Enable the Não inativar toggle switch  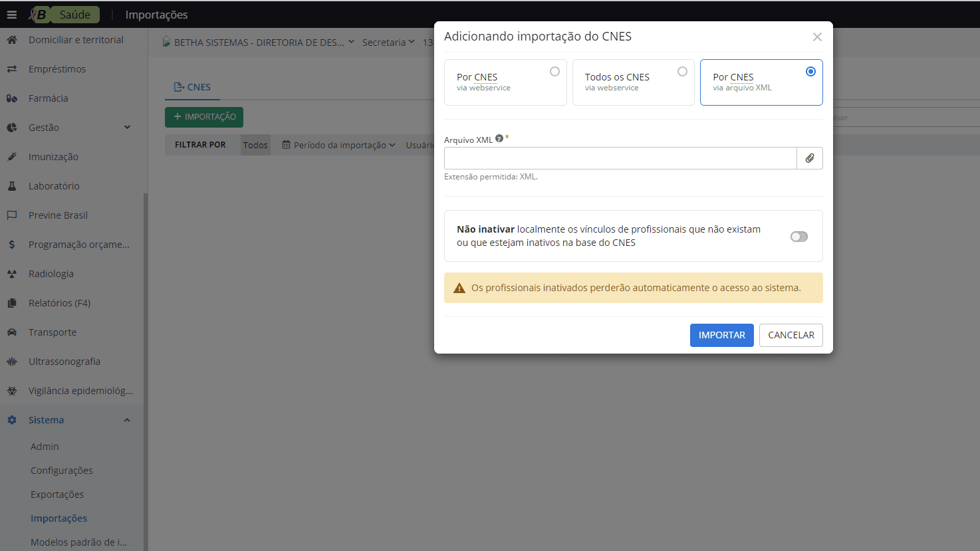pos(798,236)
